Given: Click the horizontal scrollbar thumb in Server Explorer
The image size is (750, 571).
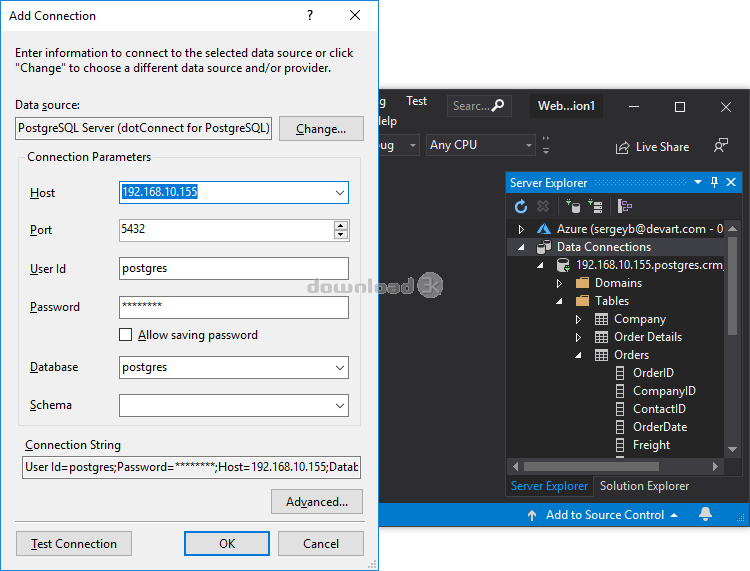Looking at the screenshot, I should click(591, 466).
